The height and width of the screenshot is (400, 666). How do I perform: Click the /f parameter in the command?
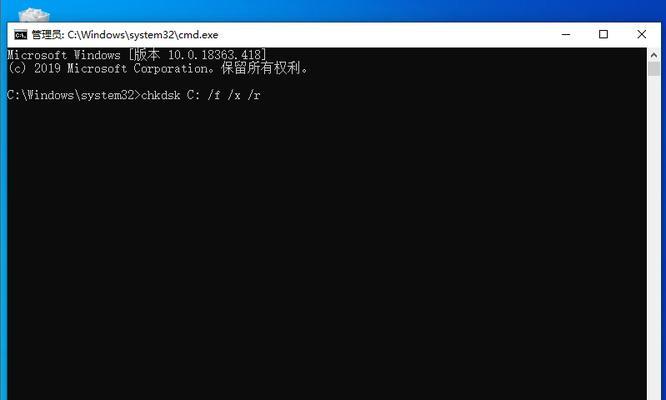[214, 95]
